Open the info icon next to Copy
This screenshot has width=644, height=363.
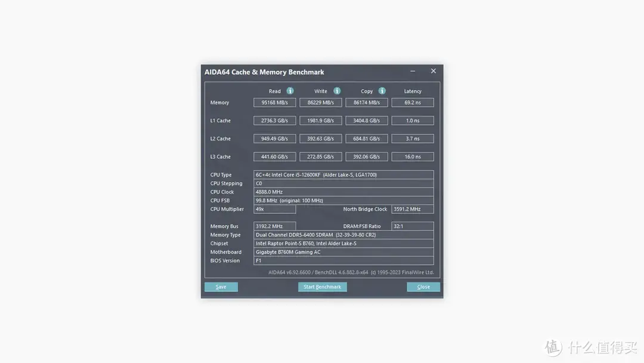coord(382,91)
